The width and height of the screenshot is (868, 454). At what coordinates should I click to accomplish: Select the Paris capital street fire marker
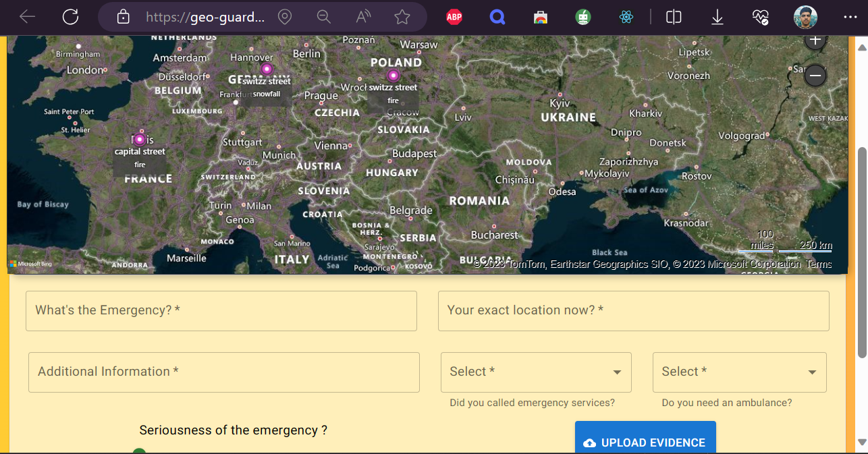coord(140,140)
